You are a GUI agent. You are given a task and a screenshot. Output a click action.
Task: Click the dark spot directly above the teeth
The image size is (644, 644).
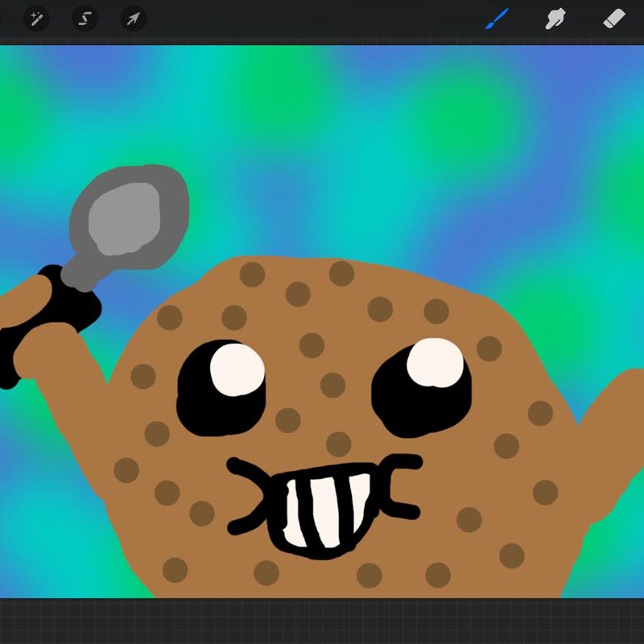point(338,444)
